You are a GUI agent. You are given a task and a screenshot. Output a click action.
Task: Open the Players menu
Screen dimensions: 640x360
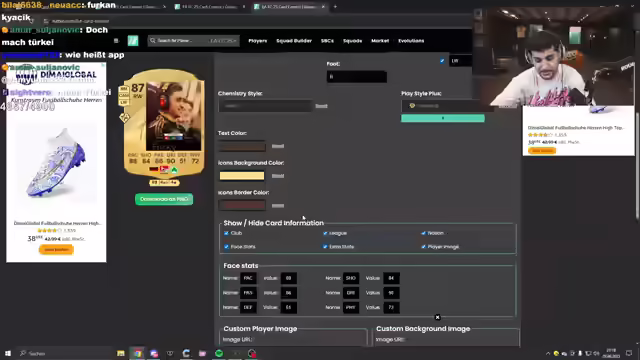click(x=258, y=41)
